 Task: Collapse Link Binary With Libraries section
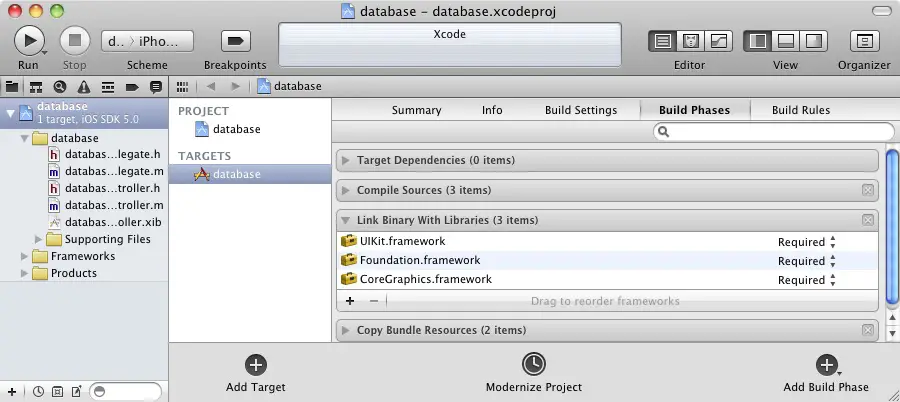click(346, 220)
